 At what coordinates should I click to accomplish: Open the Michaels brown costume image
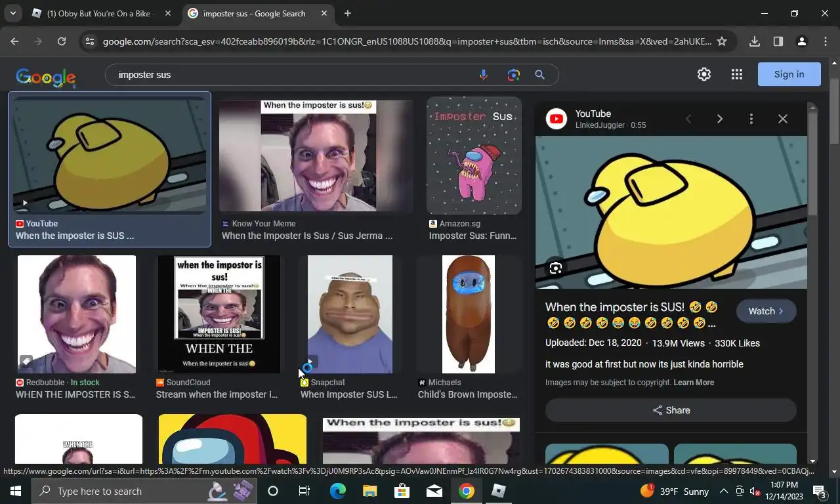469,314
